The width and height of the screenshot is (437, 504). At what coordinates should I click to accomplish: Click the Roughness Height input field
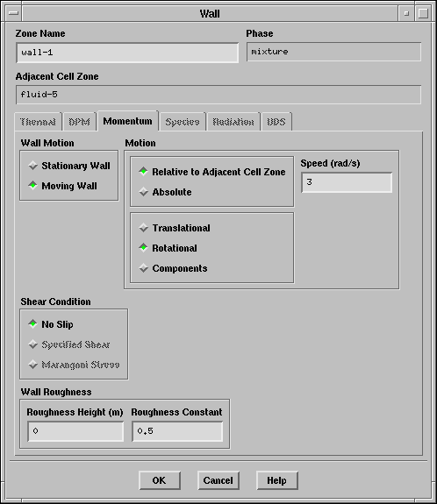click(x=75, y=431)
